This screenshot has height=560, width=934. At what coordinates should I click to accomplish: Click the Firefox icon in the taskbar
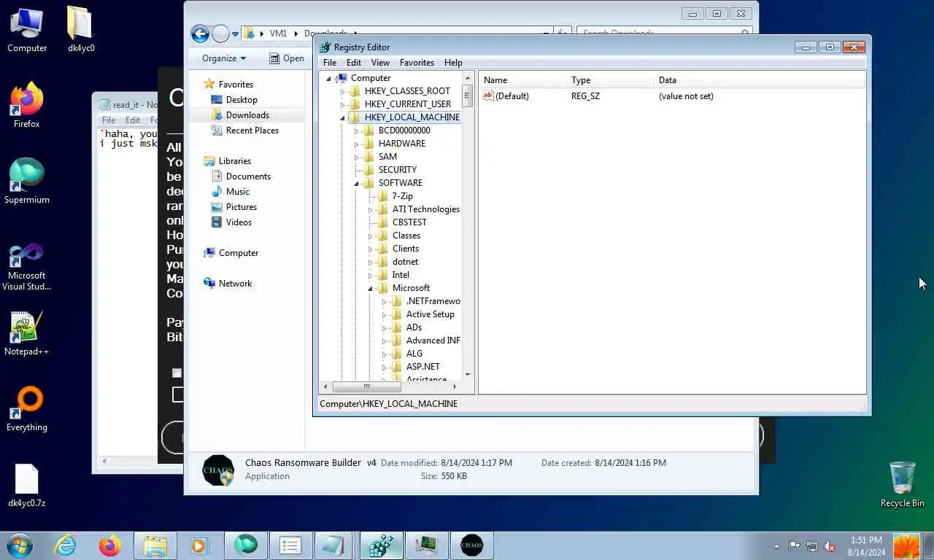110,545
